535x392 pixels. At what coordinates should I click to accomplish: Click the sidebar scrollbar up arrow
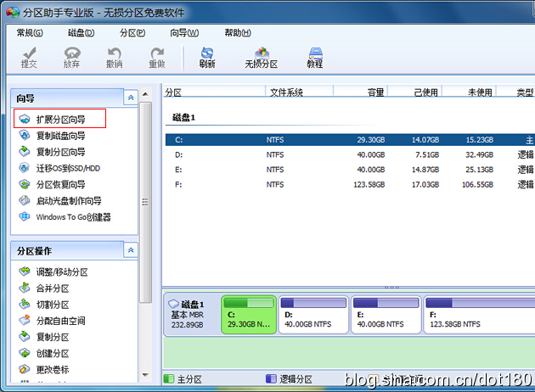click(146, 93)
